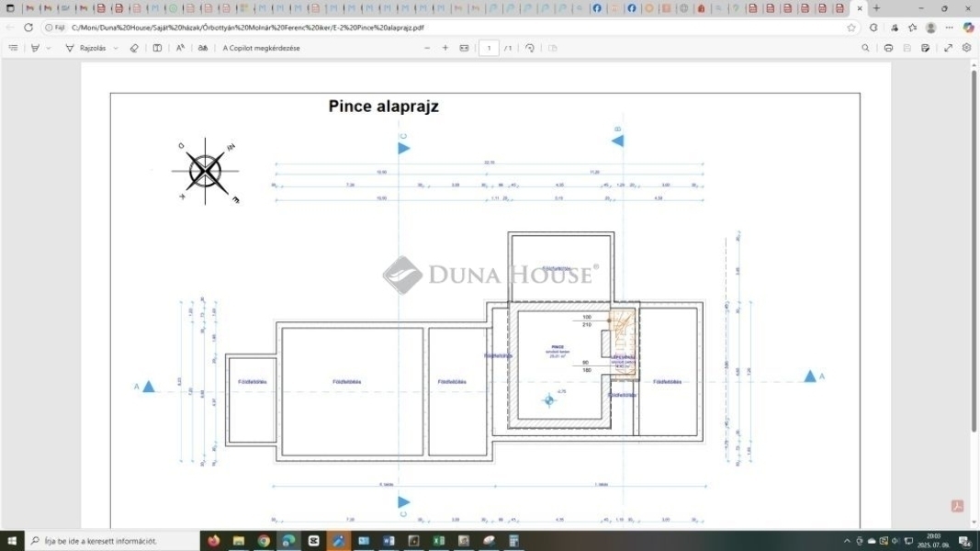Open the browser profile avatar
Screen dimensions: 980x551
[x=930, y=28]
